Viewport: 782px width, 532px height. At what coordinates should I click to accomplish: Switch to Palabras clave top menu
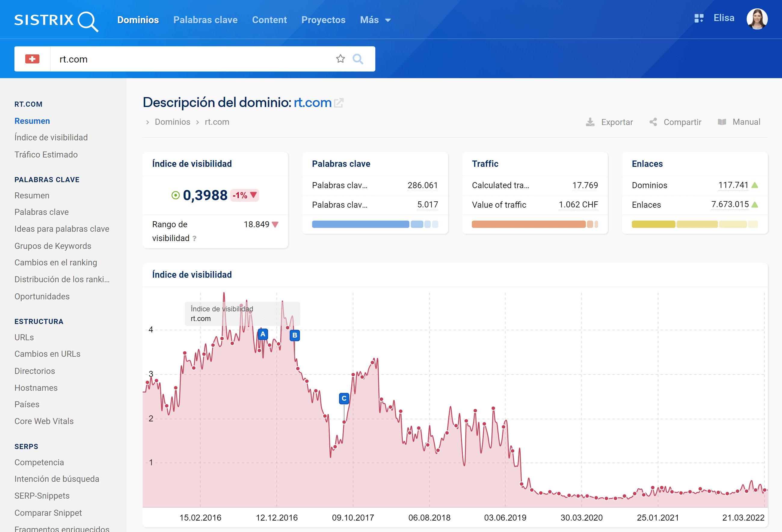205,20
